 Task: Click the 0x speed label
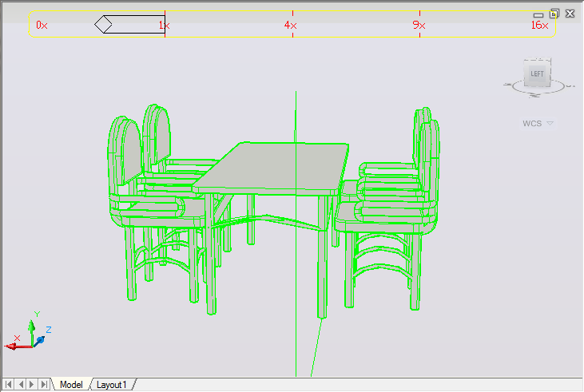pos(42,25)
